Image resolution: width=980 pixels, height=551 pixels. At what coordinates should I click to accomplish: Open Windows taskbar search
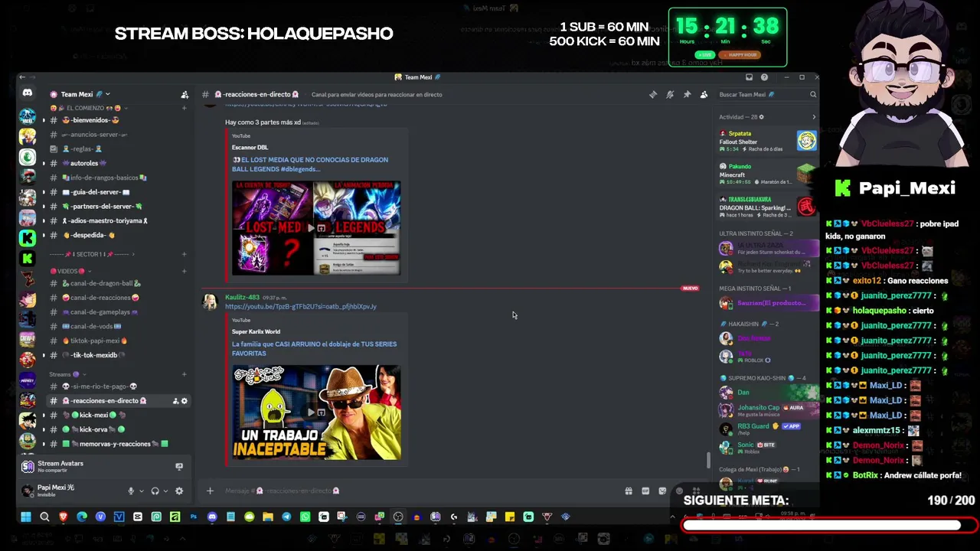[x=44, y=517]
